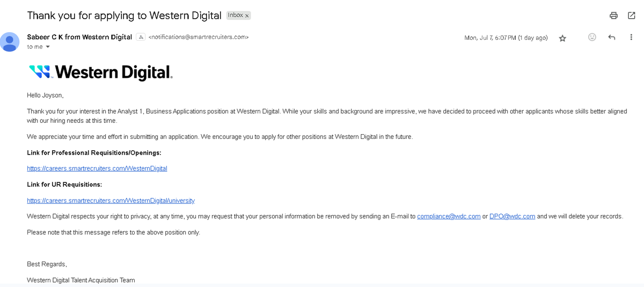
Task: Click 'Western Digital Talent Acquisition Team' signature
Action: [81, 280]
